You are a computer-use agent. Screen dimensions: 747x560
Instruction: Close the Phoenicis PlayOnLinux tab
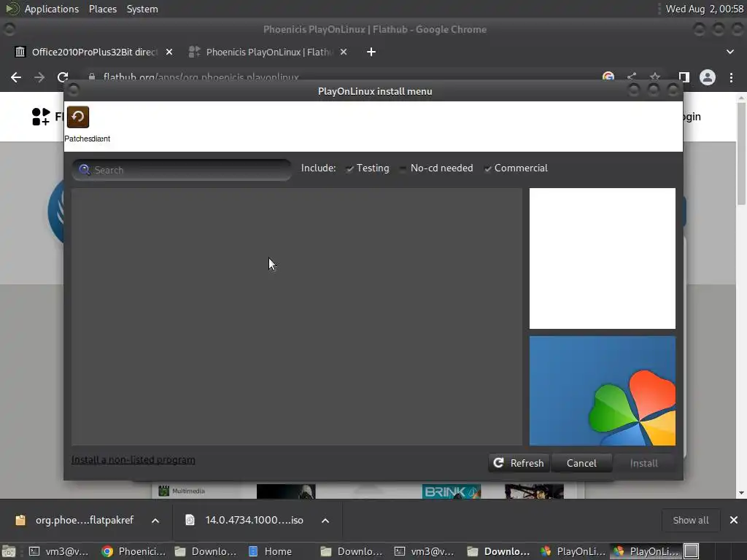(344, 52)
